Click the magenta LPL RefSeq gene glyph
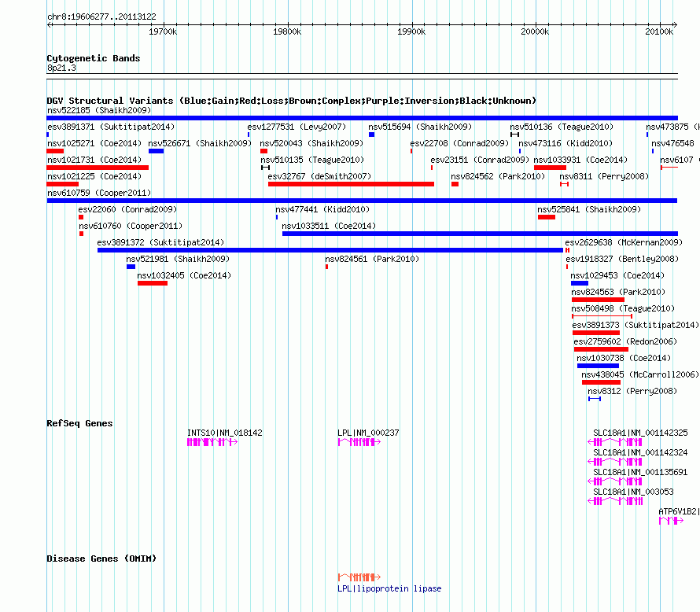Image resolution: width=700 pixels, height=612 pixels. click(x=359, y=442)
